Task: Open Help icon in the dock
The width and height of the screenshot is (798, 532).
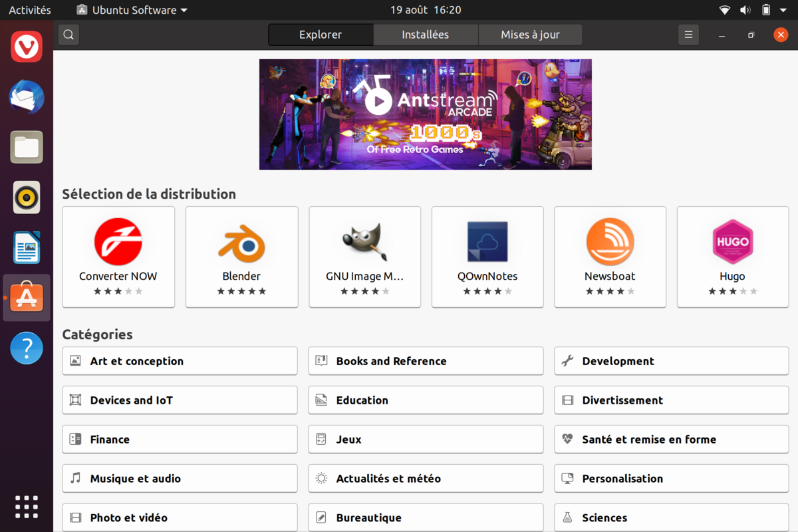Action: coord(27,348)
